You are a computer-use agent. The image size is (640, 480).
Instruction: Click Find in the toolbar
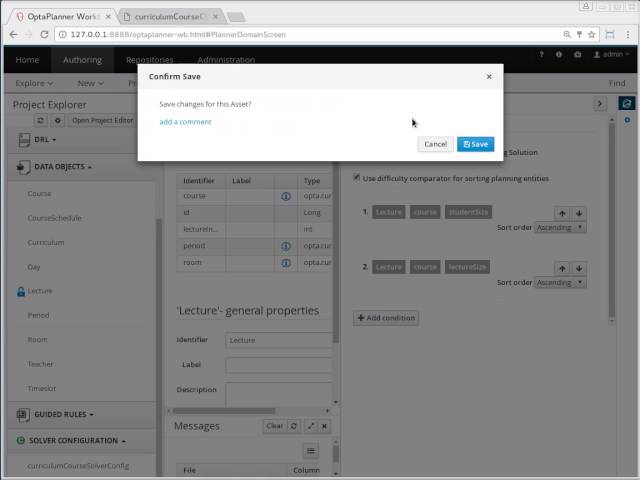click(x=617, y=83)
